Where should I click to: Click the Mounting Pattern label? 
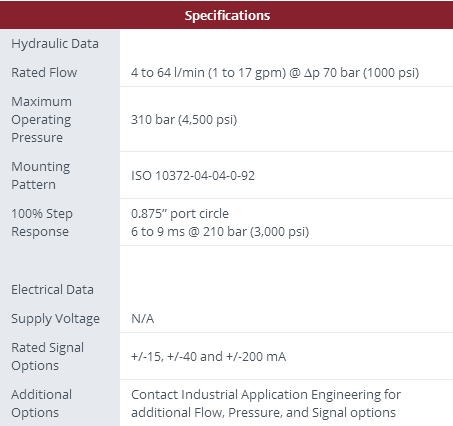[x=41, y=175]
